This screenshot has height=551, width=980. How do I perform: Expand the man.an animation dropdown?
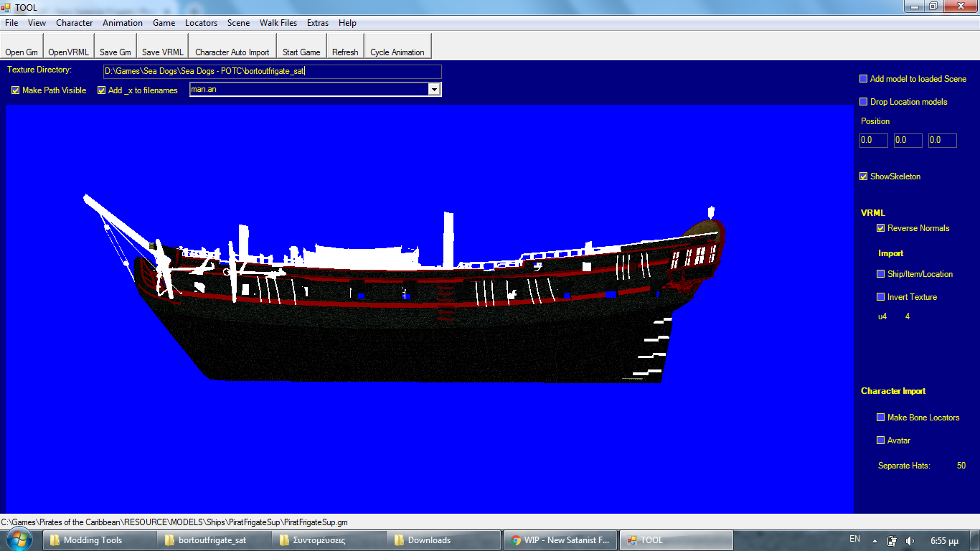point(433,89)
